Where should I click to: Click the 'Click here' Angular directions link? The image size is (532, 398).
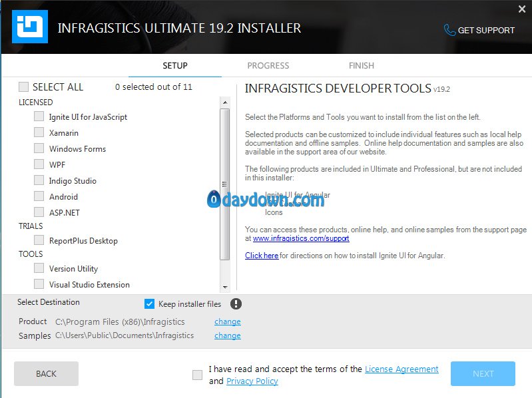262,256
